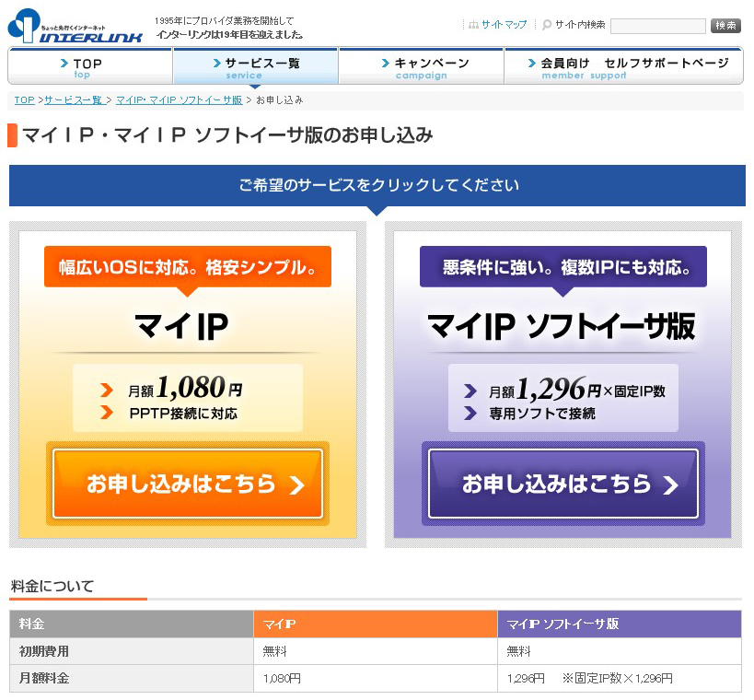Open the キャンペーン campaign tab
This screenshot has width=754, height=700.
pyautogui.click(x=421, y=66)
